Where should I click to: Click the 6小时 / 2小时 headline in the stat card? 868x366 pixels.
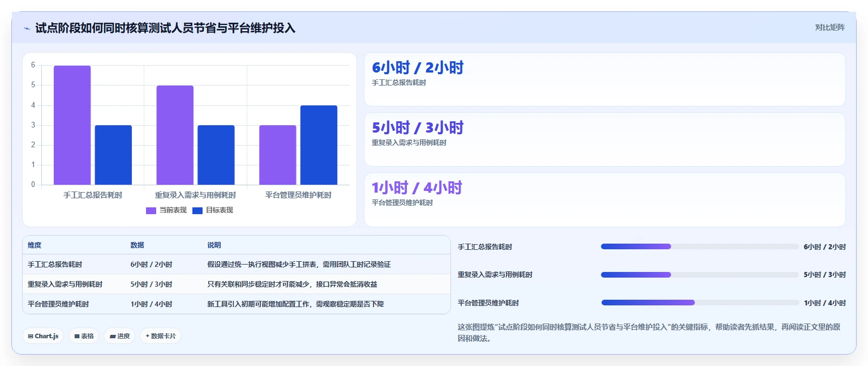418,68
